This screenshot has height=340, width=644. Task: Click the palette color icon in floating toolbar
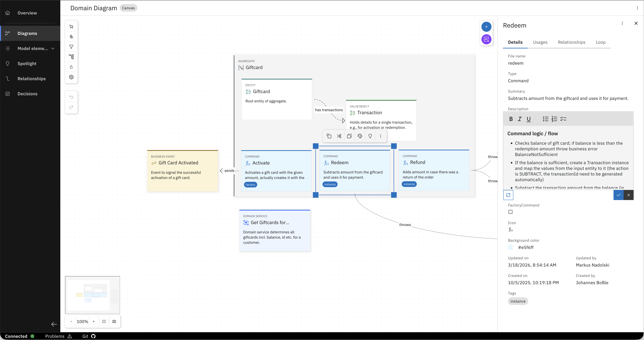360,136
